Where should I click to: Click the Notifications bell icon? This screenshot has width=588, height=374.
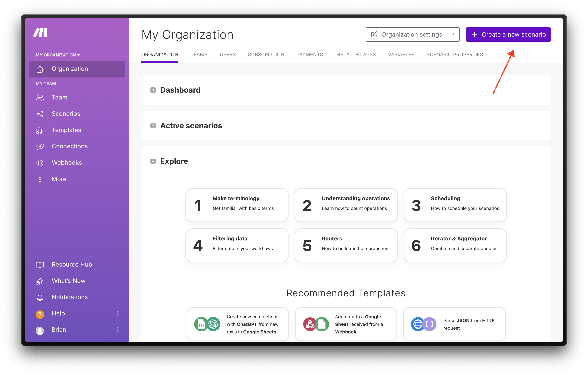[40, 297]
